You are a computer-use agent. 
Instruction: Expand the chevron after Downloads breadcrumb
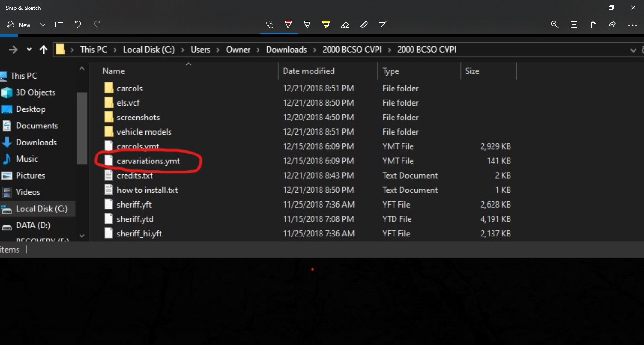coord(315,49)
